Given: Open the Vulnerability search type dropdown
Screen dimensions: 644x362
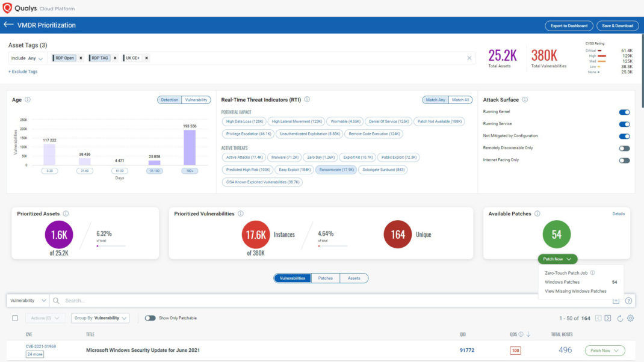Looking at the screenshot, I should point(28,301).
